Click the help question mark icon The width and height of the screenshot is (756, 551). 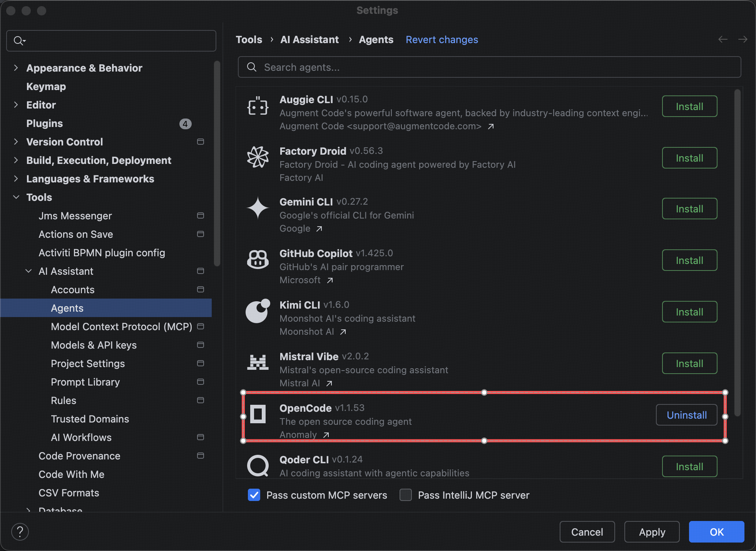(x=20, y=532)
